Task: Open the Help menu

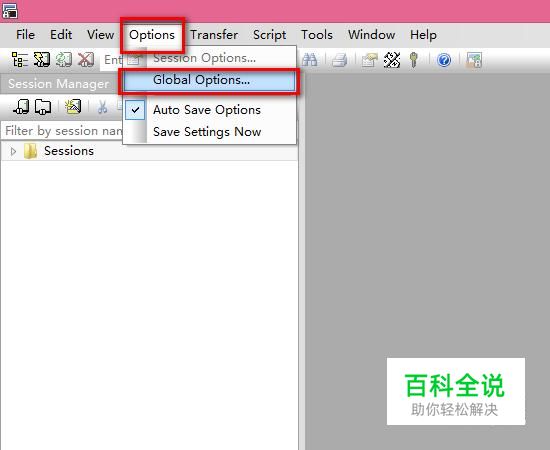Action: coord(423,35)
